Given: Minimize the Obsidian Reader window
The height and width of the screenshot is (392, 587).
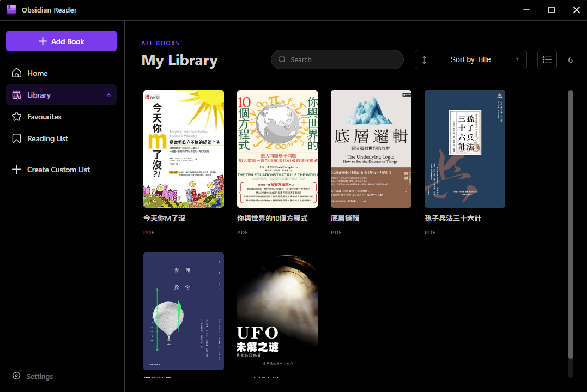Looking at the screenshot, I should 527,10.
